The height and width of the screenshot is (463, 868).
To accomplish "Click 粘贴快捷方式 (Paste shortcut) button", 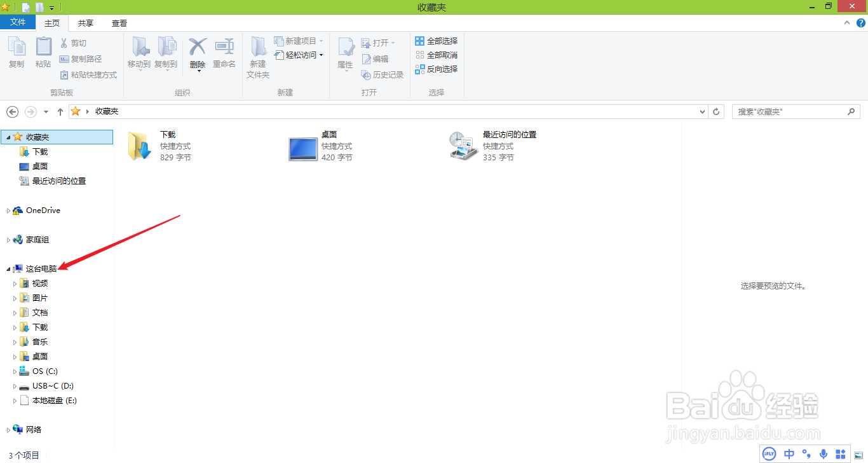I will click(x=88, y=75).
